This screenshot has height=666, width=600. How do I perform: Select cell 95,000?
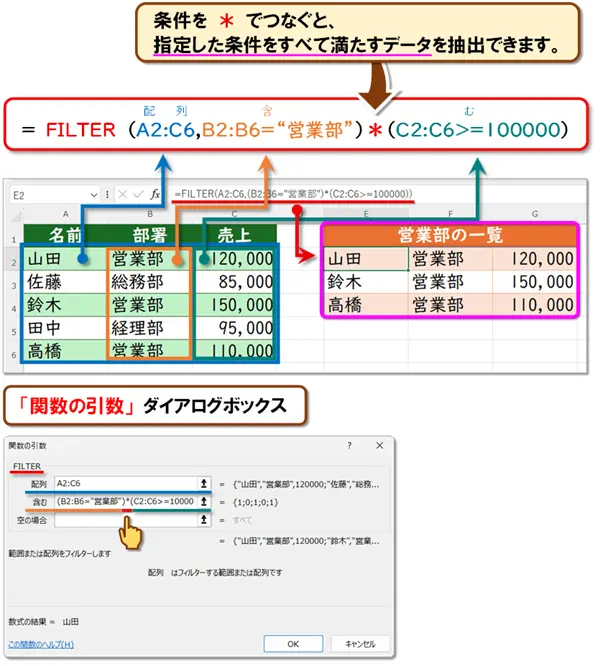[234, 328]
